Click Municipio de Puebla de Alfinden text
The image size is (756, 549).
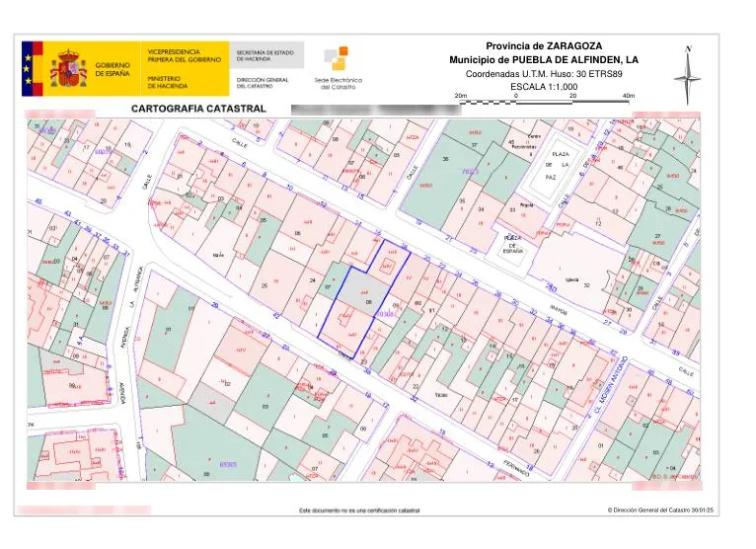544,60
